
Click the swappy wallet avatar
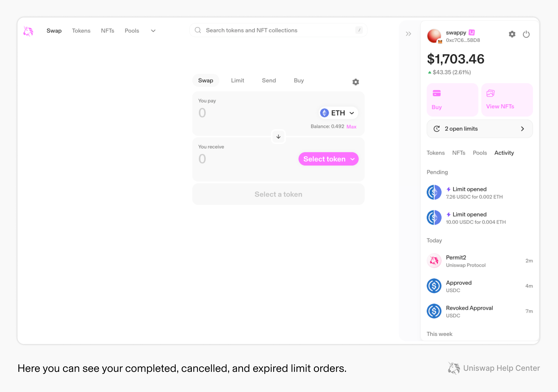[434, 36]
